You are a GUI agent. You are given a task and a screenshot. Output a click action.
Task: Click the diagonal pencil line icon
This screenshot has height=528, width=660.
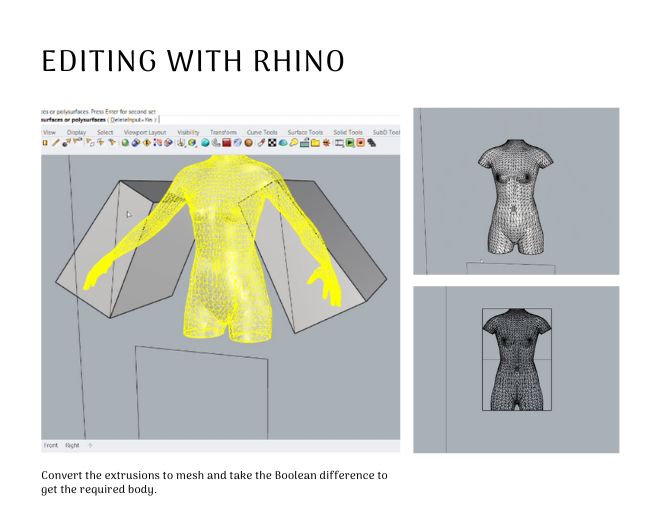pos(56,142)
